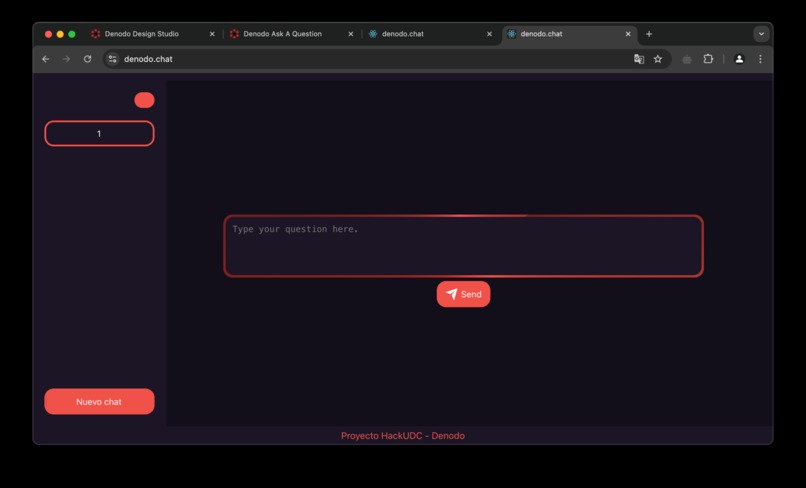The height and width of the screenshot is (488, 806).
Task: Bookmark this page with star icon
Action: coord(658,59)
